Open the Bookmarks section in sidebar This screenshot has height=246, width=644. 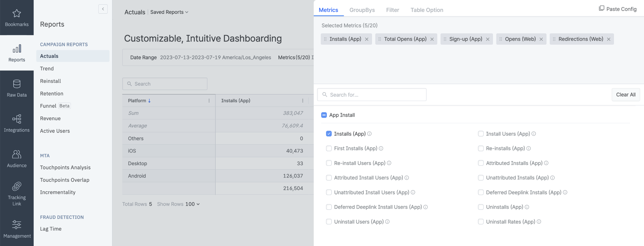[16, 17]
